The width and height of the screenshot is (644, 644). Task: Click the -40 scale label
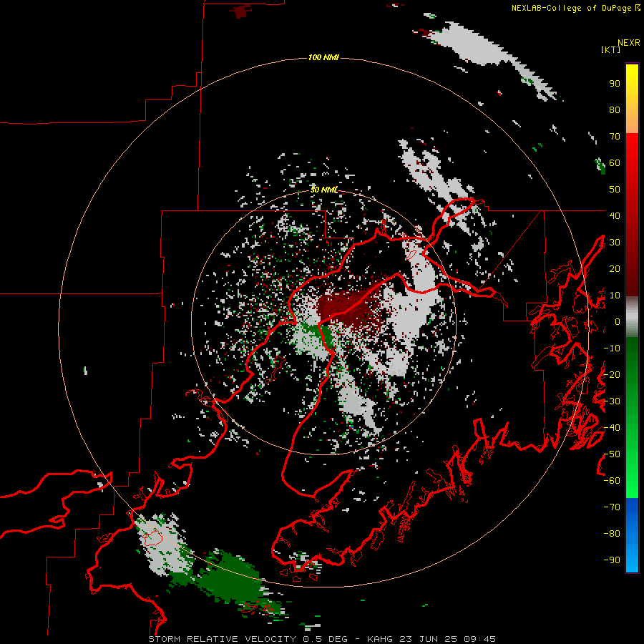point(612,428)
